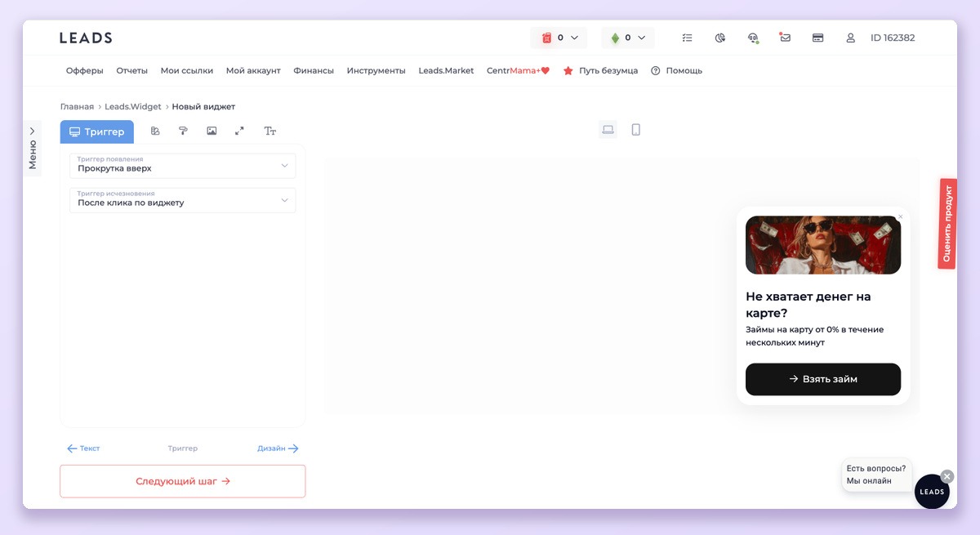Open the CentrMama+ link
Image resolution: width=980 pixels, height=535 pixels.
pyautogui.click(x=518, y=71)
